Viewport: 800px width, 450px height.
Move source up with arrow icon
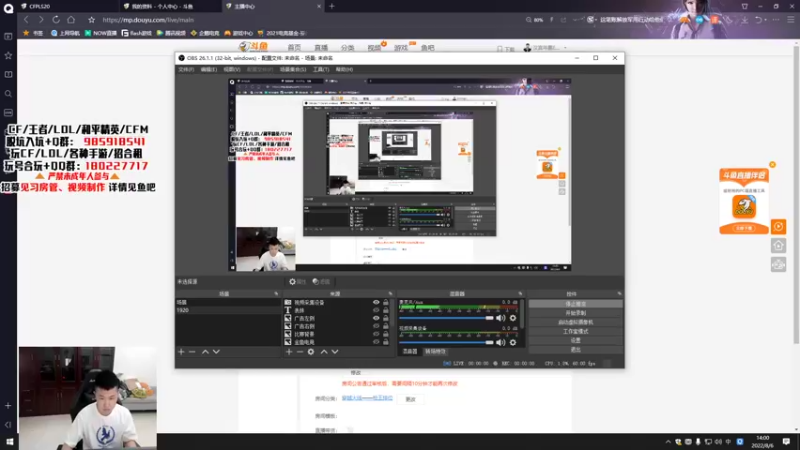coord(324,352)
